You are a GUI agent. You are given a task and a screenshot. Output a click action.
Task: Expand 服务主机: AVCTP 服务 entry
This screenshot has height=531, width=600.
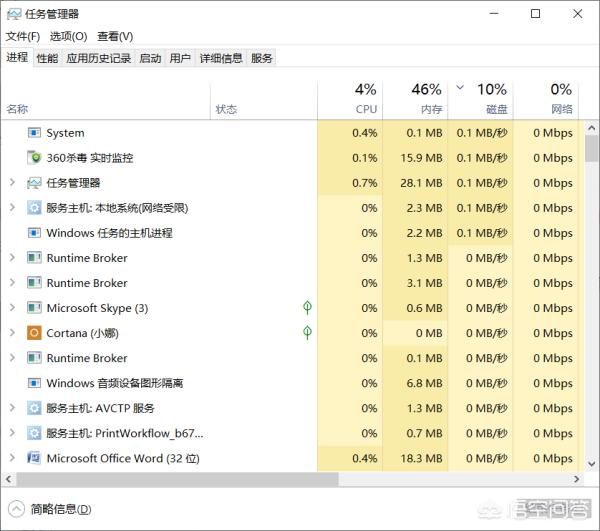pyautogui.click(x=12, y=408)
